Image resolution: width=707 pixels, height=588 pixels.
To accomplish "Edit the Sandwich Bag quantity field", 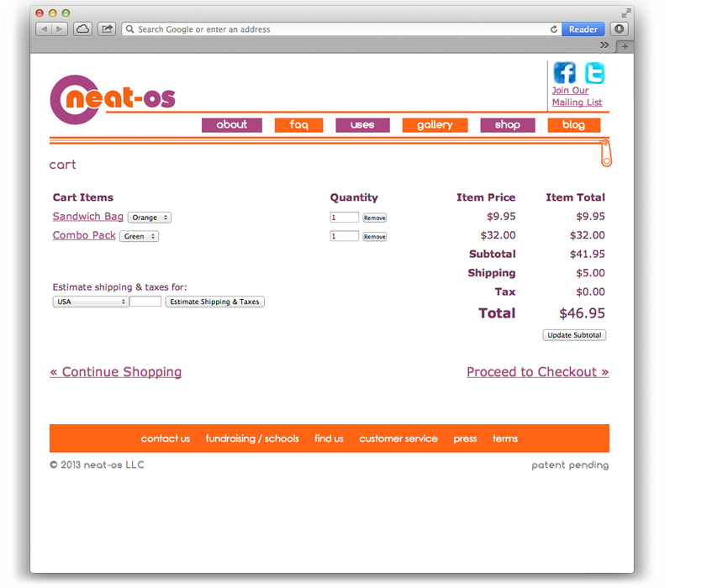I will (x=344, y=218).
